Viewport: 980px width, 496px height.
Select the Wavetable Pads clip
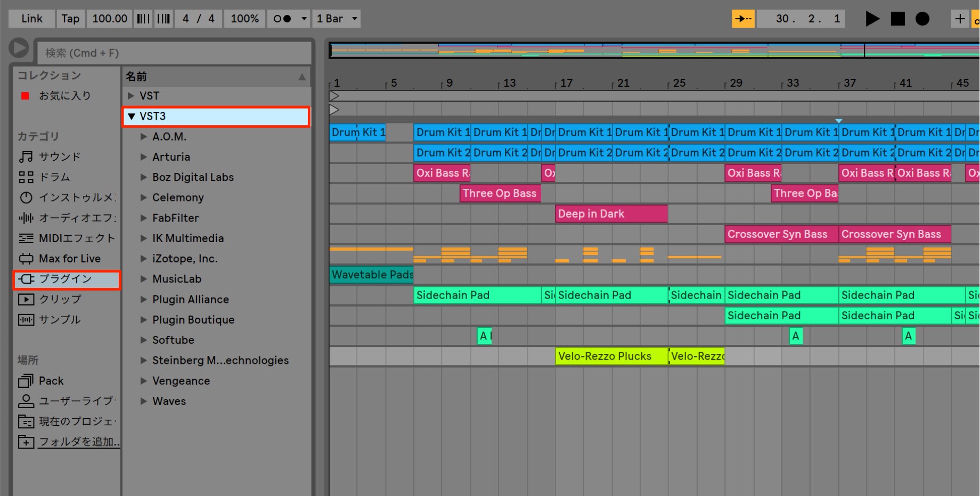point(372,275)
